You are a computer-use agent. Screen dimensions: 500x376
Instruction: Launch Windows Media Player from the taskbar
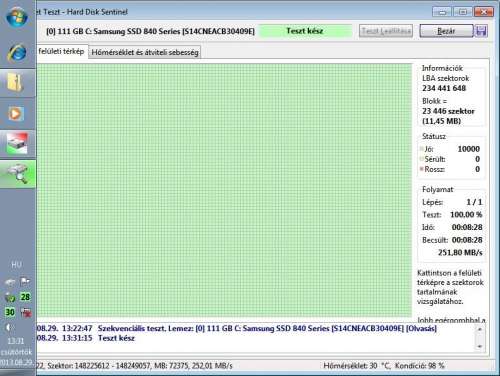pyautogui.click(x=15, y=114)
